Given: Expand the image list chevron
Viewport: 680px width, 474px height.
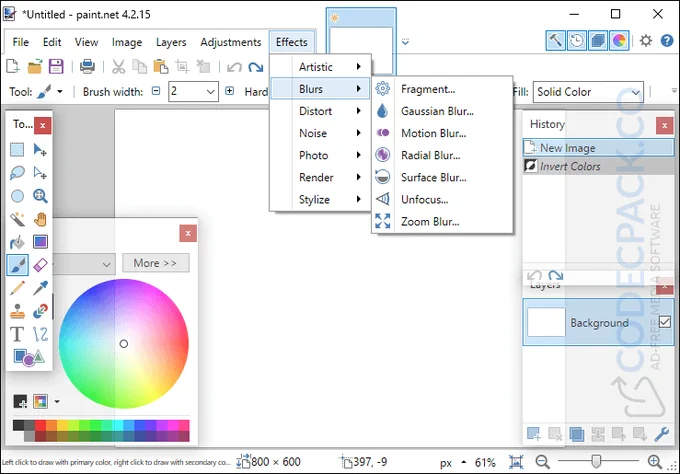Looking at the screenshot, I should tap(405, 42).
